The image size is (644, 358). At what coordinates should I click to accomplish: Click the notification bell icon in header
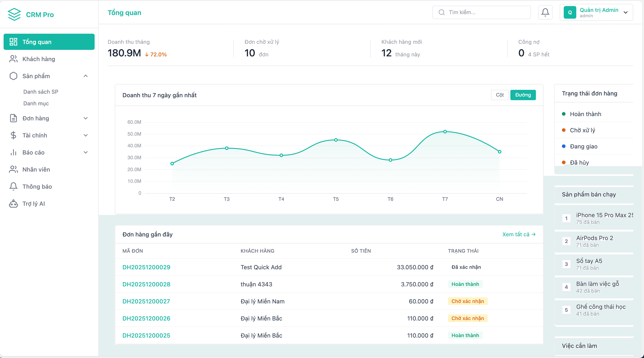(x=545, y=12)
